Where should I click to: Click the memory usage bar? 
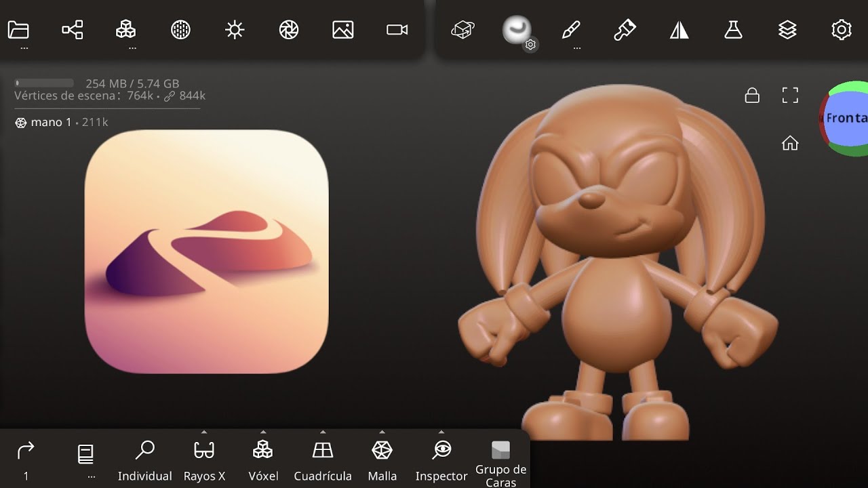44,83
